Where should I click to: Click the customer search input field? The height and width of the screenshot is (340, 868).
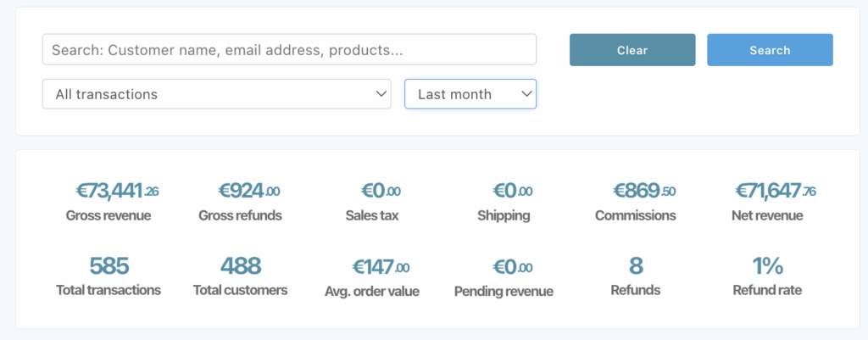coord(289,50)
